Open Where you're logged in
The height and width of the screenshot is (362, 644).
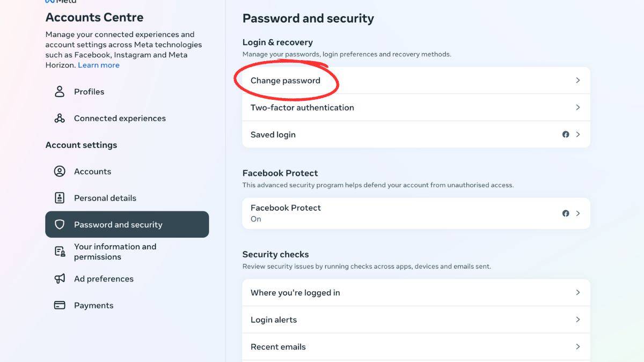point(295,293)
